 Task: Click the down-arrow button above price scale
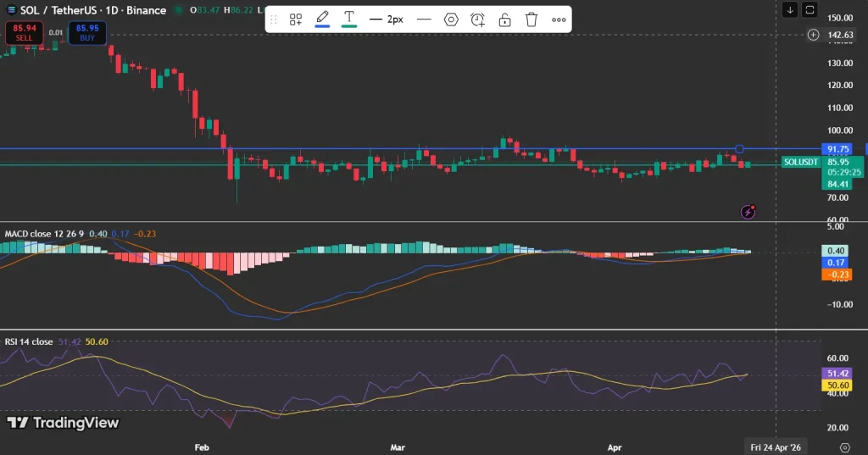click(790, 10)
